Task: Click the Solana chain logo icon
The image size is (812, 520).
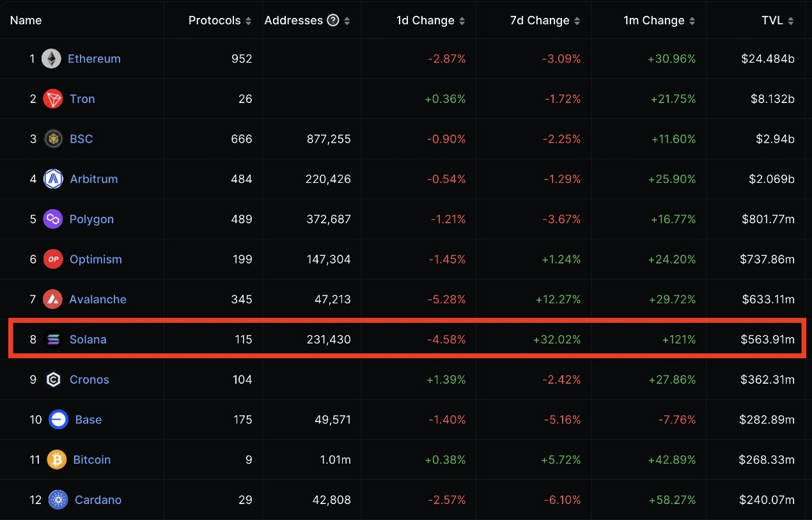Action: 53,340
